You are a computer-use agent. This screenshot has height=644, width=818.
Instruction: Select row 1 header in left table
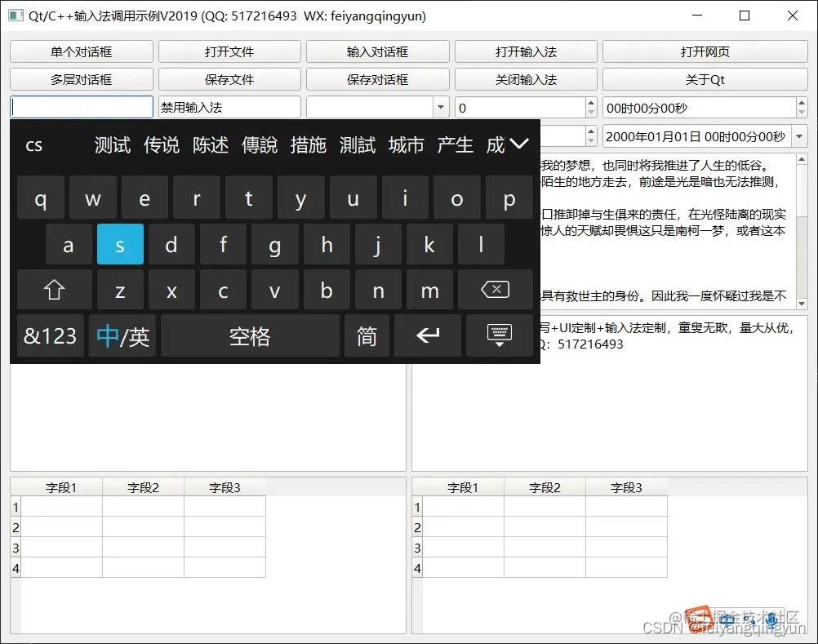pos(16,507)
